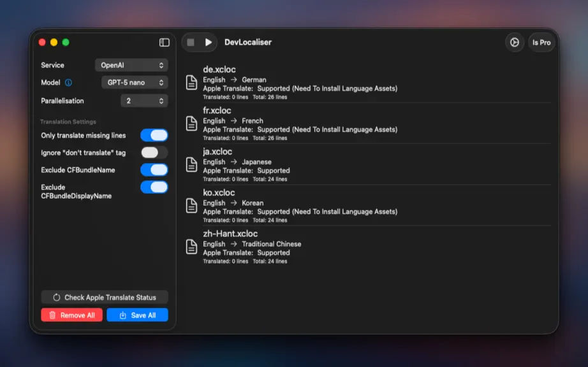Viewport: 588px width, 367px height.
Task: Click Apple Translate status in fr.xcloc row
Action: [300, 129]
